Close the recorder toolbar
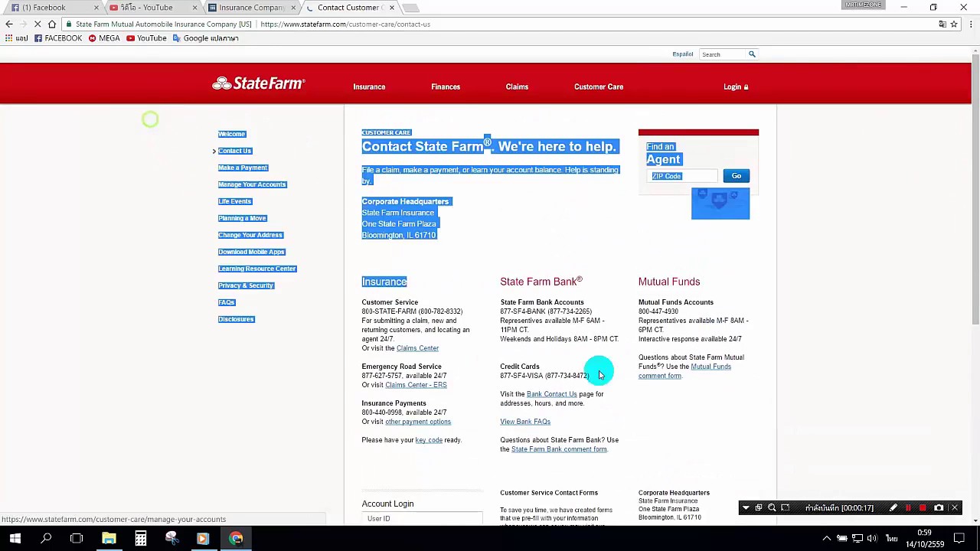The image size is (980, 551). pos(955,507)
